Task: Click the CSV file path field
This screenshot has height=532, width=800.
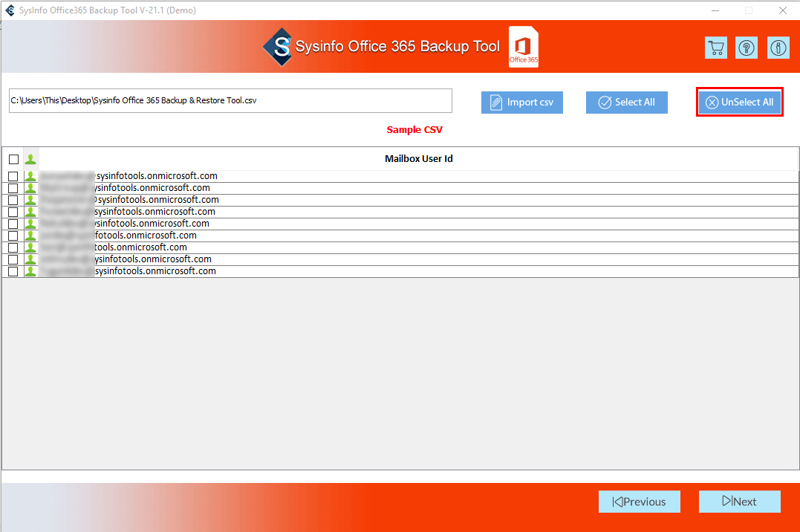Action: pos(230,100)
